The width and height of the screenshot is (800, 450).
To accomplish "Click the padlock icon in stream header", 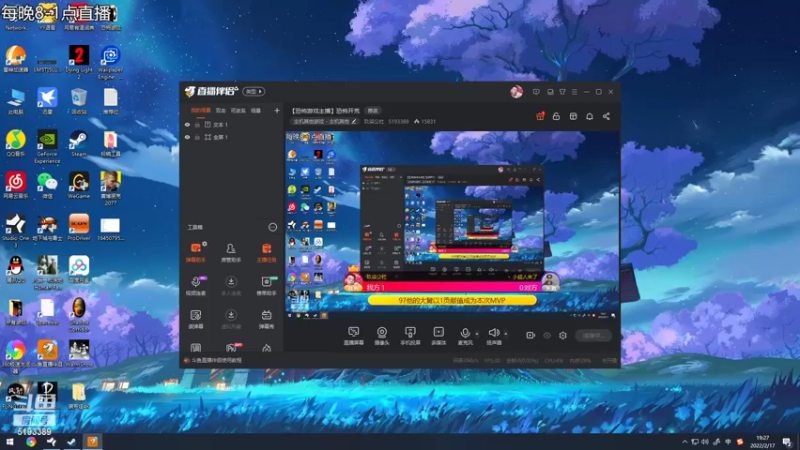I will pyautogui.click(x=556, y=116).
